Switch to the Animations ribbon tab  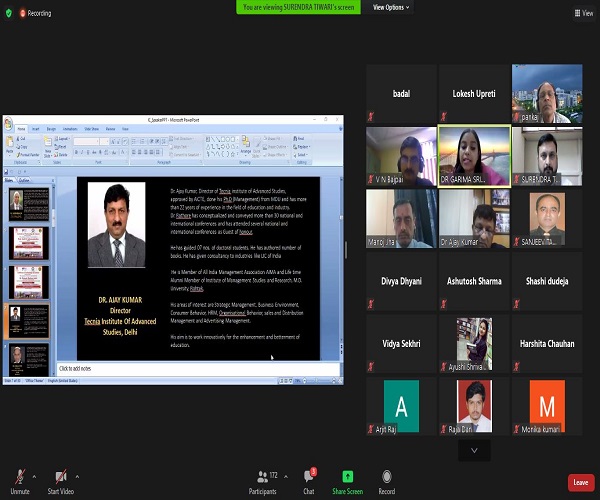point(70,129)
